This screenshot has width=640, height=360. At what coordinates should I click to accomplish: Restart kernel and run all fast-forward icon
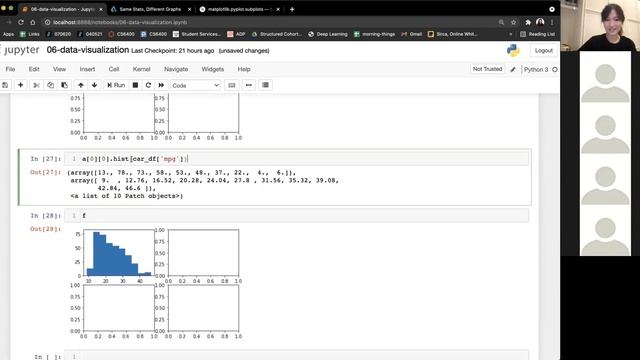click(x=161, y=85)
